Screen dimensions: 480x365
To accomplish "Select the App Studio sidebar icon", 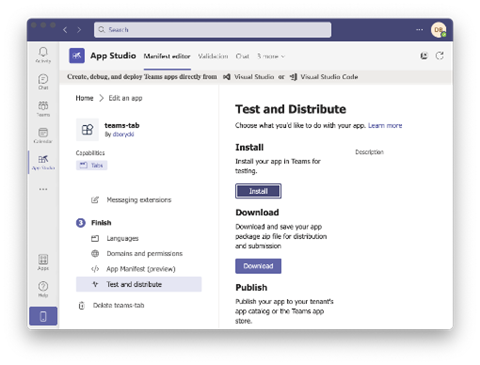I will coord(43,162).
